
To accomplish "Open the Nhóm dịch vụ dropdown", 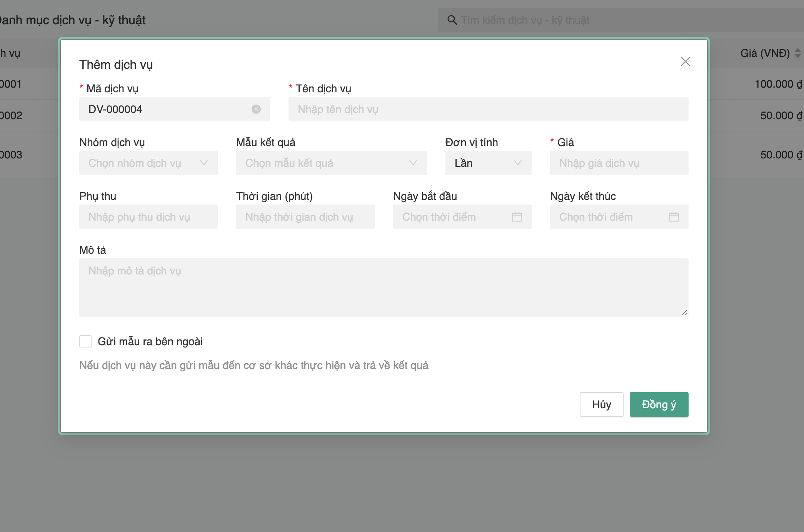I will point(148,163).
